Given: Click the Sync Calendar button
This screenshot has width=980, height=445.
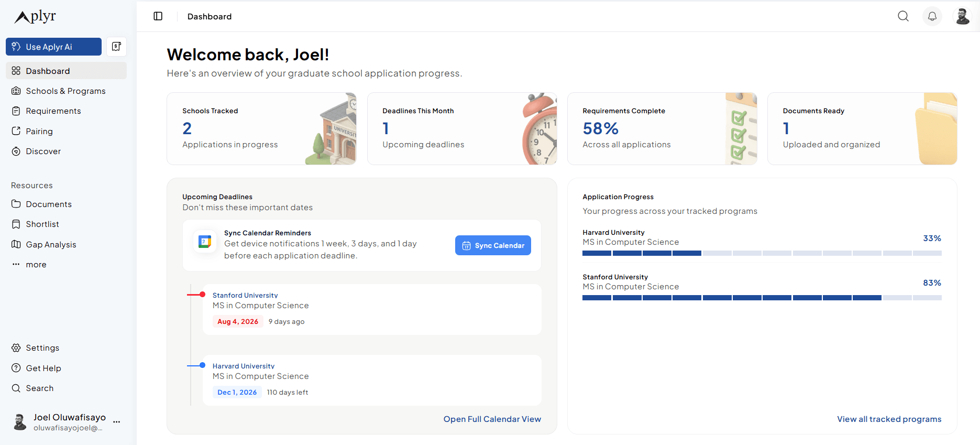Looking at the screenshot, I should tap(493, 245).
